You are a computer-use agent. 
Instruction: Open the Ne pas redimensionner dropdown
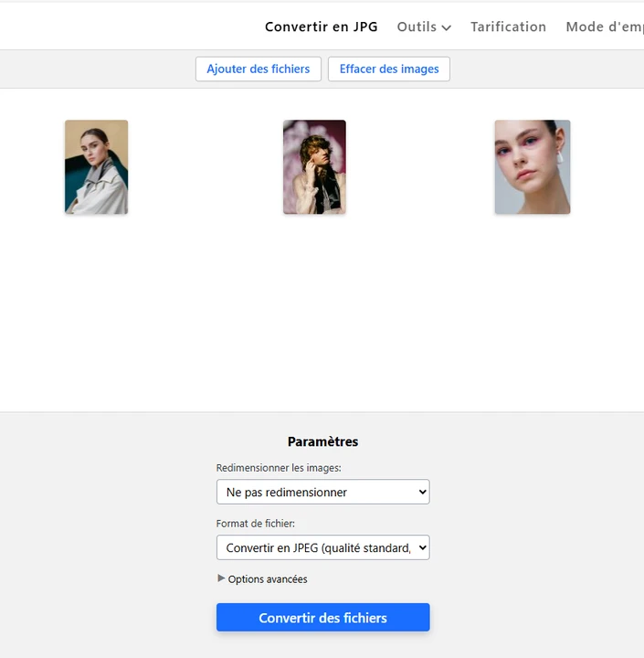click(x=315, y=492)
